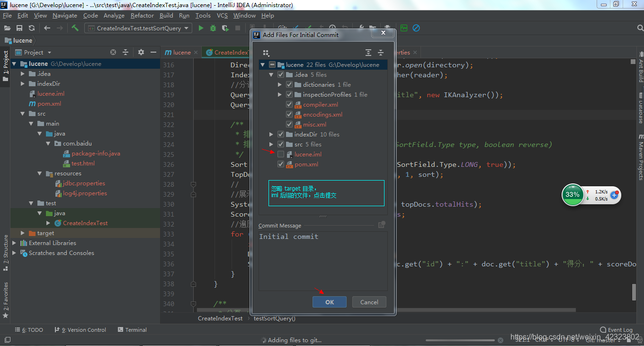Open the Terminal tool window tab
The image size is (644, 346).
point(133,329)
